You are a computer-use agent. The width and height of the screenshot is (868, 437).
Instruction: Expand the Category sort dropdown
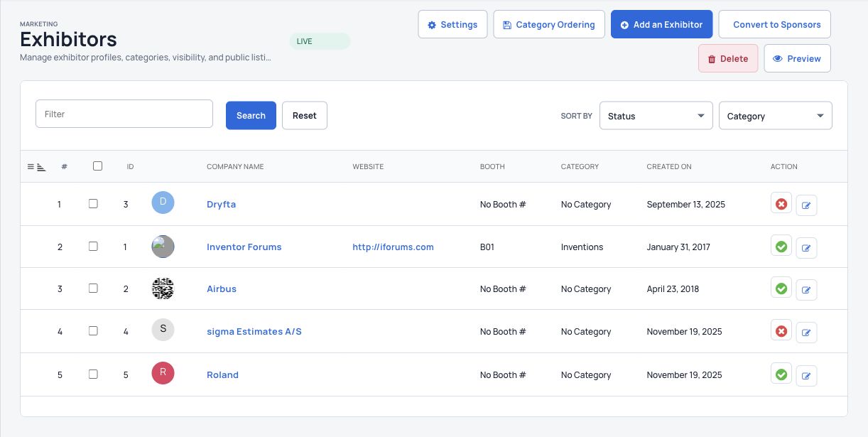click(776, 116)
